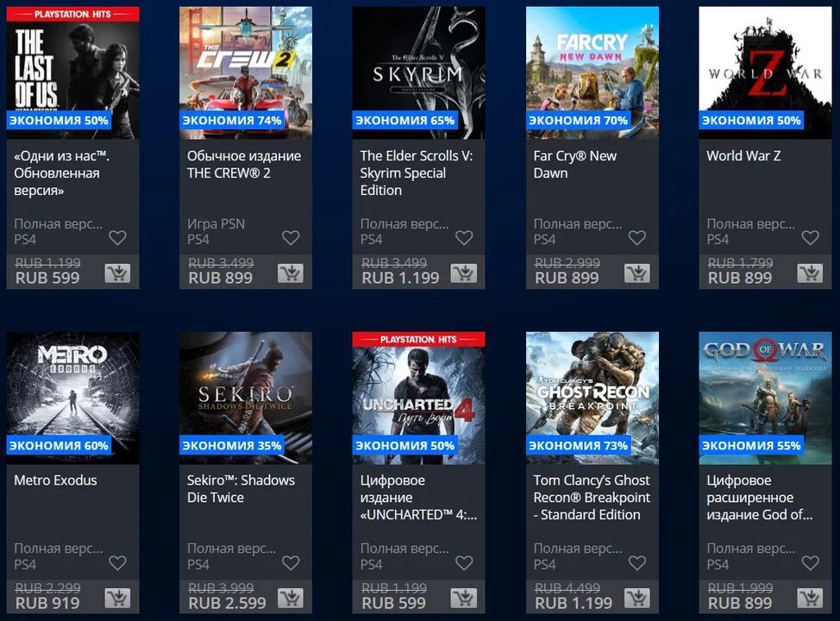Screen dimensions: 840x621
Task: Open Metro Exodus cover thumbnail
Action: point(72,398)
